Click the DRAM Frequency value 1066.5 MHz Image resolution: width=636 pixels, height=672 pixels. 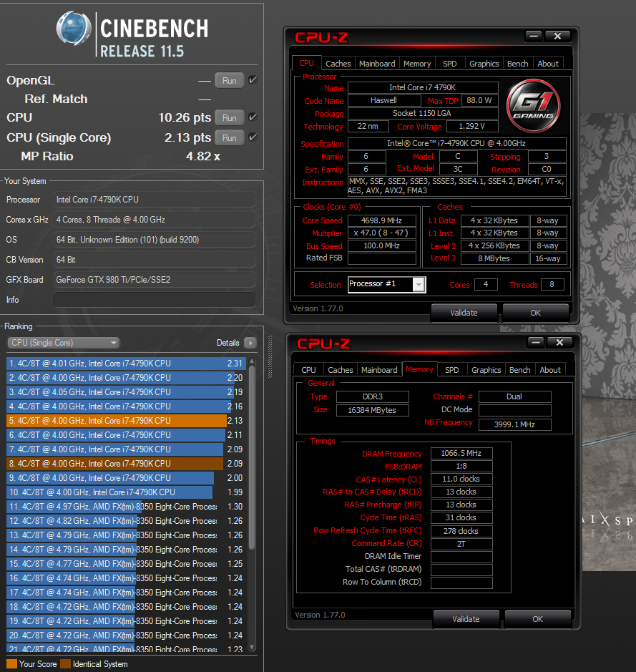point(461,454)
